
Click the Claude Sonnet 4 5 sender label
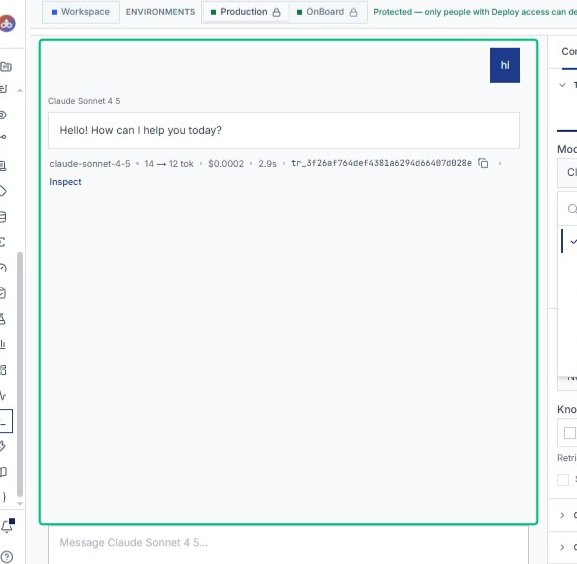84,101
